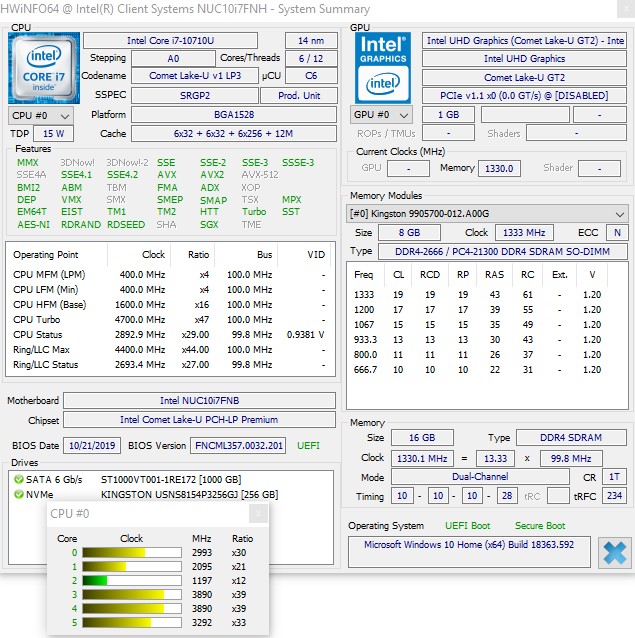Open the CPU #0 selector dropdown

(41, 116)
